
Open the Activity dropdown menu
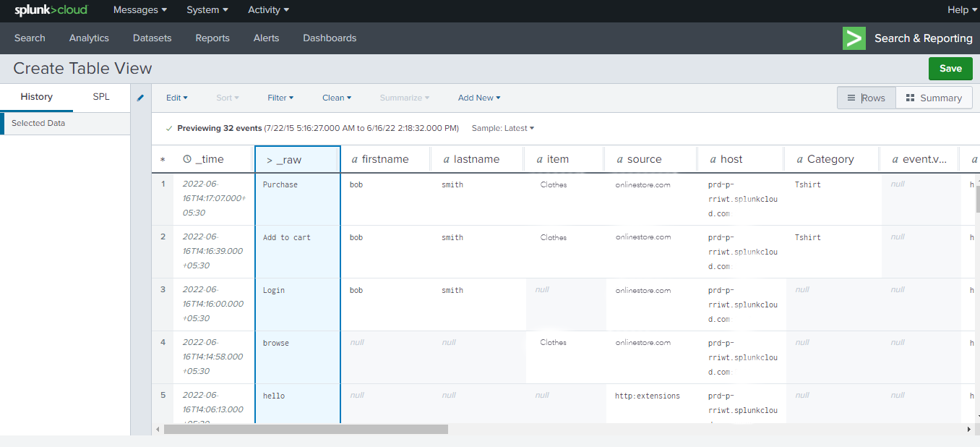[x=269, y=10]
